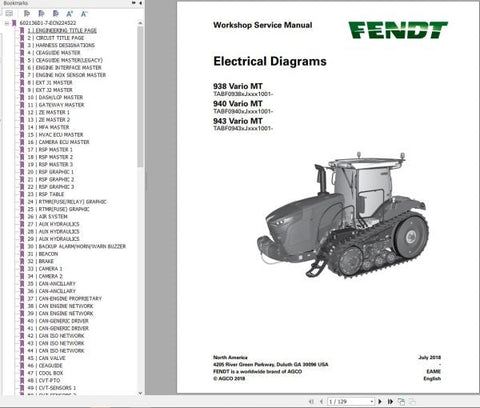
Task: Open bookmark 37 | CAN-ENGINE PROPRIETARY
Action: [65, 298]
